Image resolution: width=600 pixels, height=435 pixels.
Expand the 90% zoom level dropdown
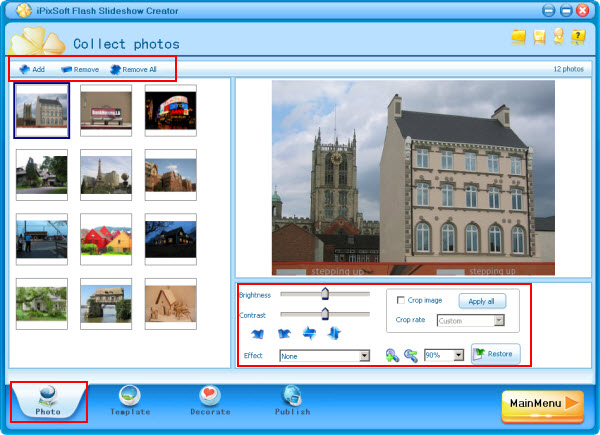pos(458,355)
